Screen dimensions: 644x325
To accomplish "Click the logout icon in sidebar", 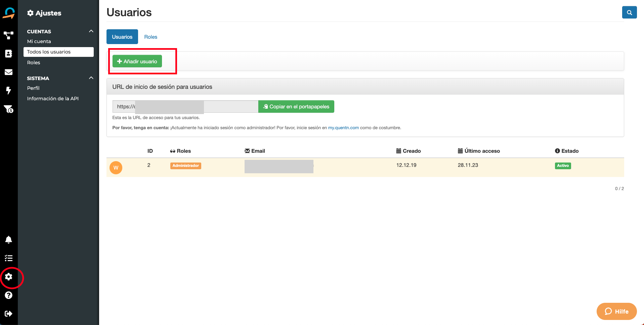I will [x=9, y=314].
